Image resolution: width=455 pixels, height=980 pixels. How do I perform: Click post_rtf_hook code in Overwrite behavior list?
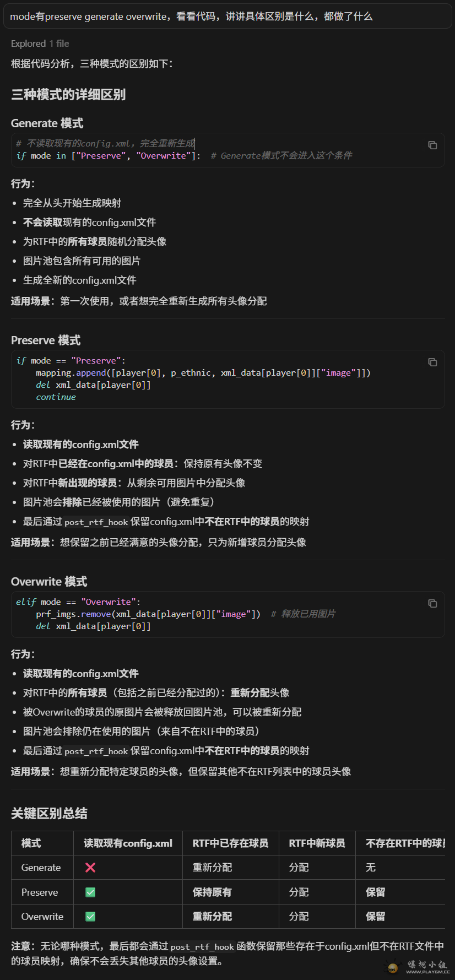[96, 751]
